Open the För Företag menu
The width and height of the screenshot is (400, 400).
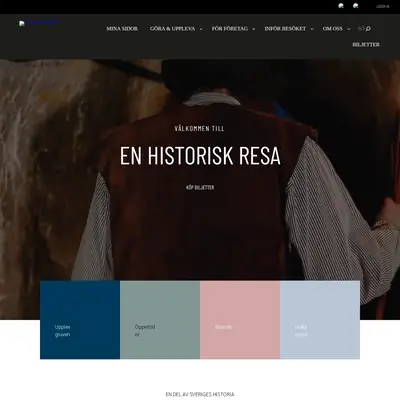coord(230,29)
